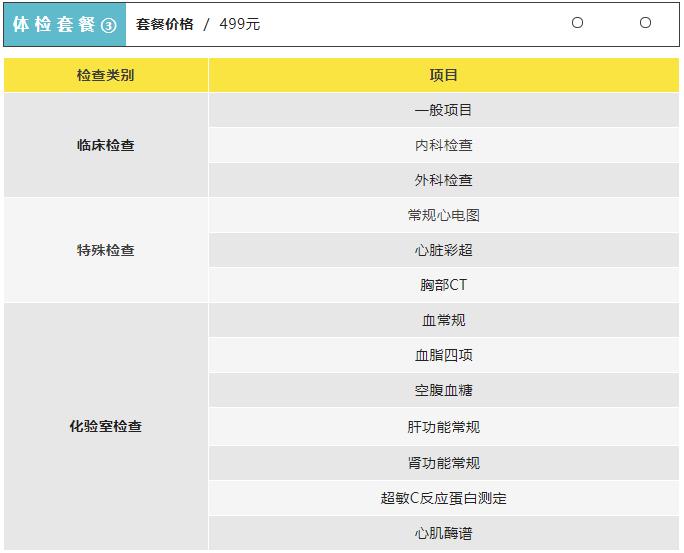The width and height of the screenshot is (684, 553).
Task: Choose the 心脏彩超 item
Action: tap(443, 250)
